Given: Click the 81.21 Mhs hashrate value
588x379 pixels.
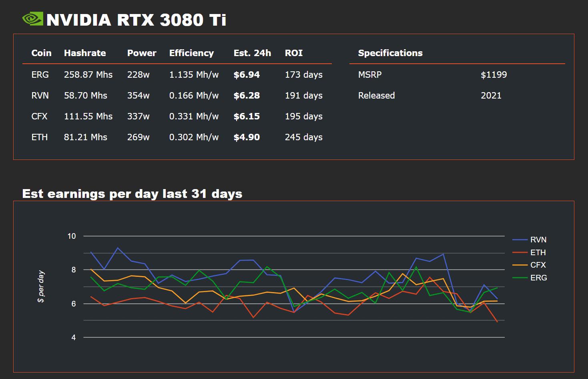Looking at the screenshot, I should pyautogui.click(x=86, y=137).
